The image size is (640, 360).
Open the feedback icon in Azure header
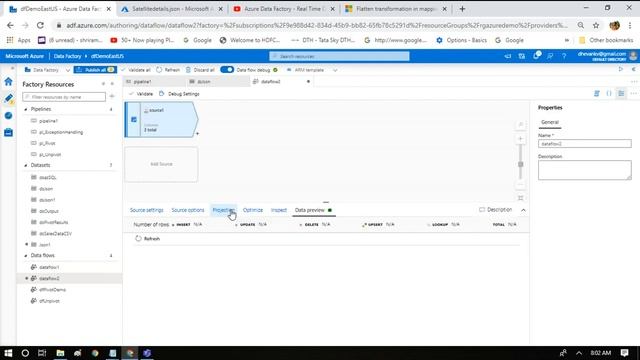click(x=550, y=56)
